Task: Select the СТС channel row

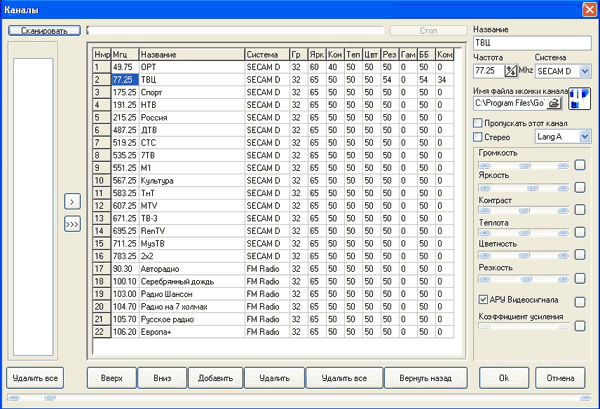Action: coord(273,143)
